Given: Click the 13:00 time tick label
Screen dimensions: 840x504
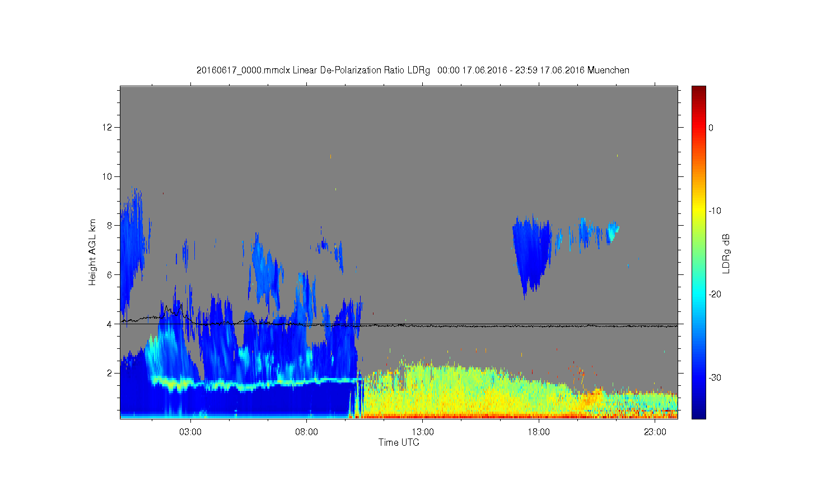Looking at the screenshot, I should click(423, 432).
